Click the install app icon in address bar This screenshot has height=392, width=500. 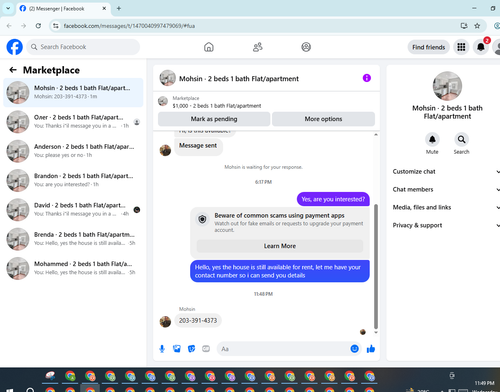pyautogui.click(x=464, y=26)
